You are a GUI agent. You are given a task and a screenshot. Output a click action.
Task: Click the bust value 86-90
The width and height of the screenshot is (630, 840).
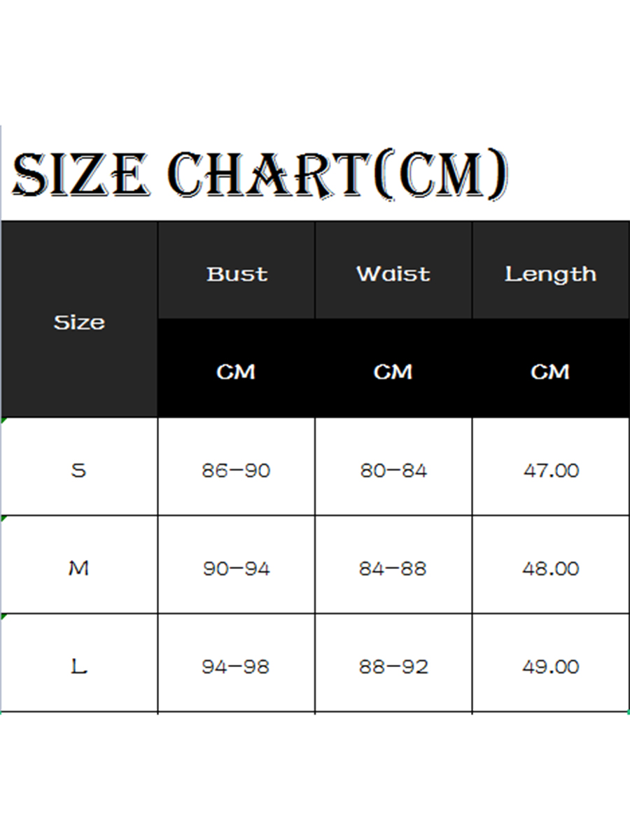click(237, 470)
